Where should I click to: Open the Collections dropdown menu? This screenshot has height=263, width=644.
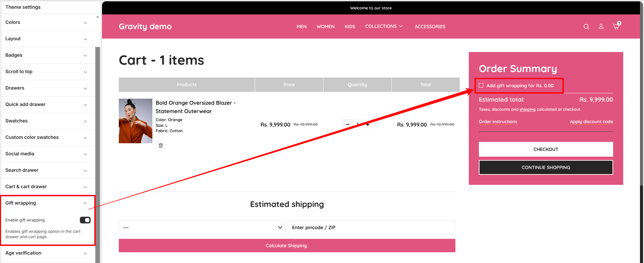coord(384,27)
